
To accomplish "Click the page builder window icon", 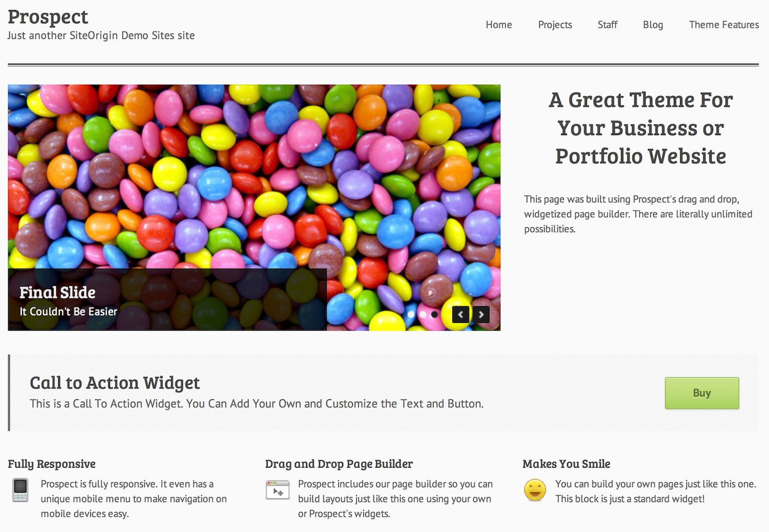I will [277, 490].
